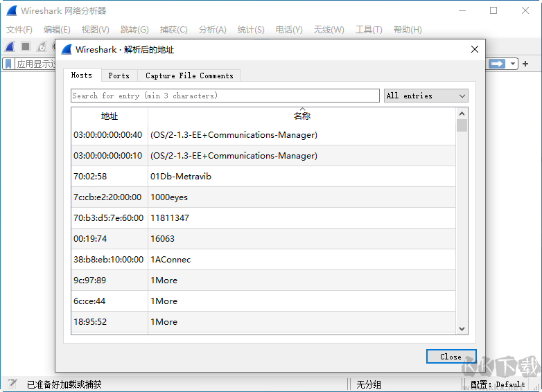Expand the All entries combo box
Viewport: 542px width, 392px height.
pyautogui.click(x=426, y=96)
